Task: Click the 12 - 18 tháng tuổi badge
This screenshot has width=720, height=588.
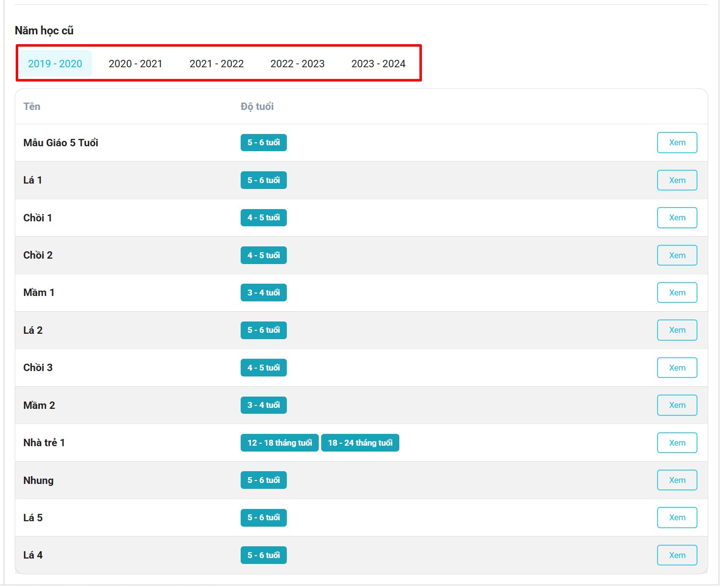Action: click(x=279, y=443)
